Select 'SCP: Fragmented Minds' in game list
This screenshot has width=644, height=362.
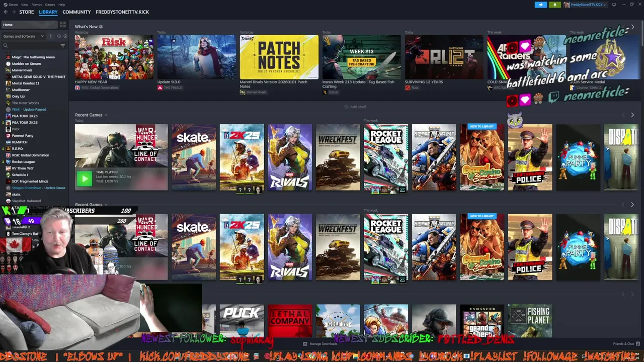tap(30, 182)
